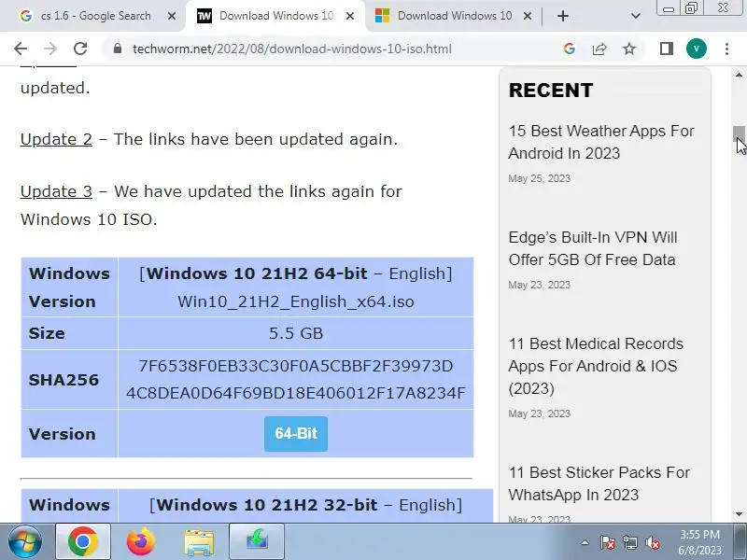Switch to the Microsoft Download Windows 10 tab
The height and width of the screenshot is (560, 747).
[453, 16]
